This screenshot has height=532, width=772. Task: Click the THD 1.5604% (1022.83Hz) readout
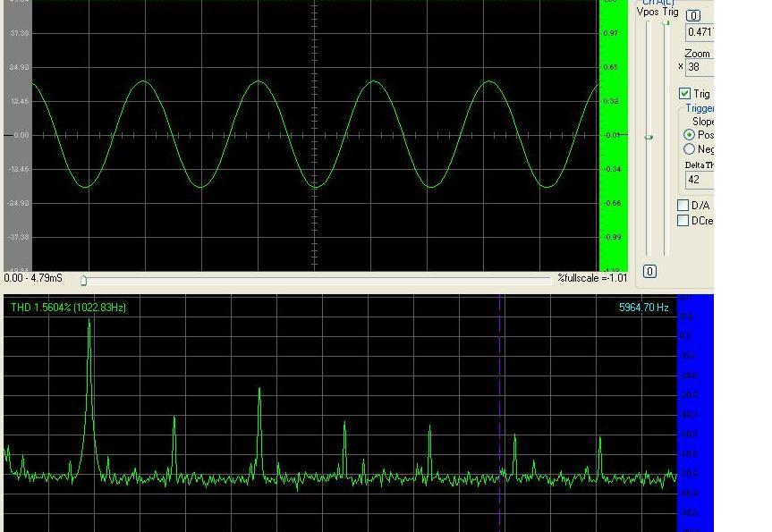[x=69, y=308]
